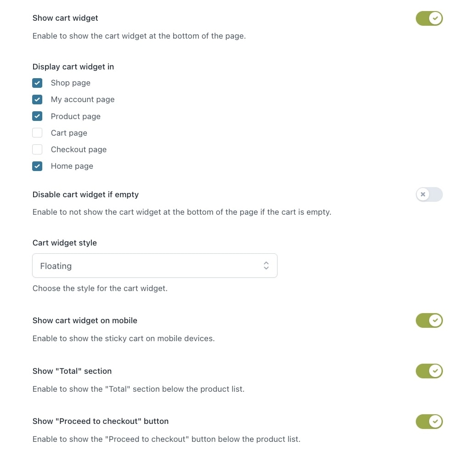Uncheck the My account page checkbox
Screen dimensions: 476x457
click(37, 99)
